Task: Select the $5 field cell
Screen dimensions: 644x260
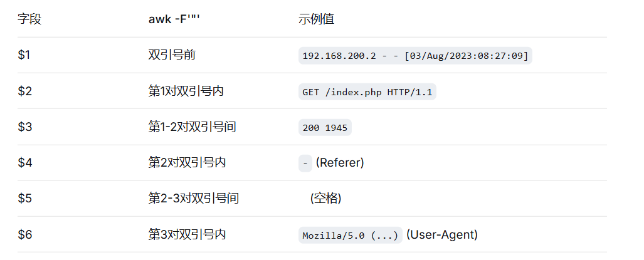Action: coord(24,199)
